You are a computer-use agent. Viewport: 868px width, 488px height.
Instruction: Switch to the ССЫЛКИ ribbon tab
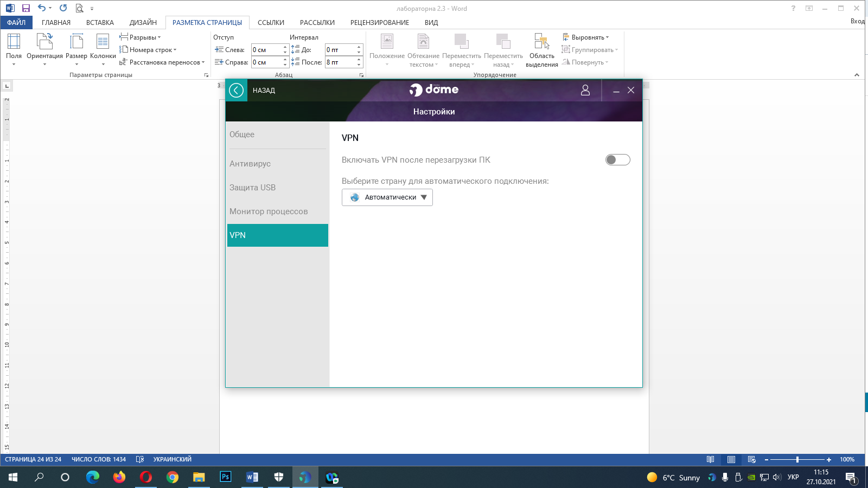[x=271, y=22]
